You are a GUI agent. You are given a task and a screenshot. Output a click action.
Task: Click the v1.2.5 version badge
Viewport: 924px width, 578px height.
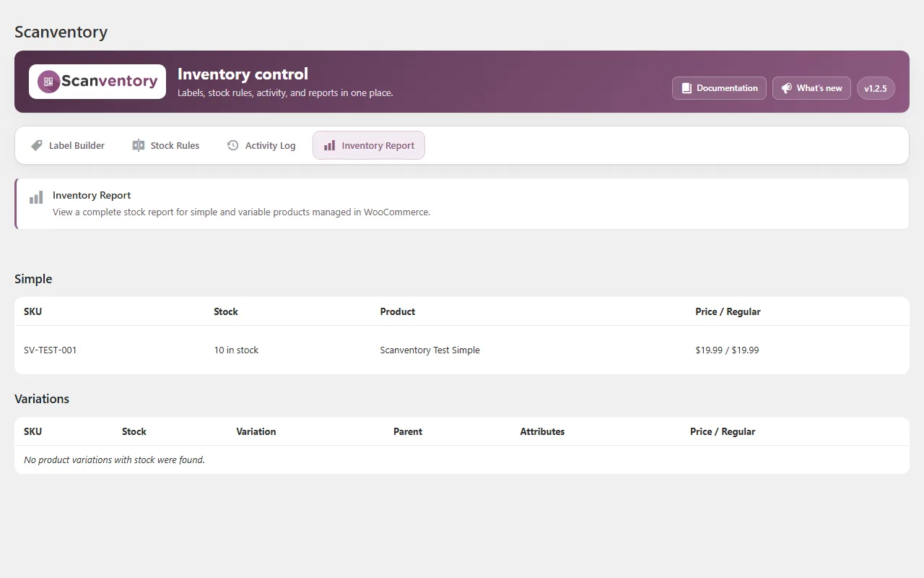876,88
